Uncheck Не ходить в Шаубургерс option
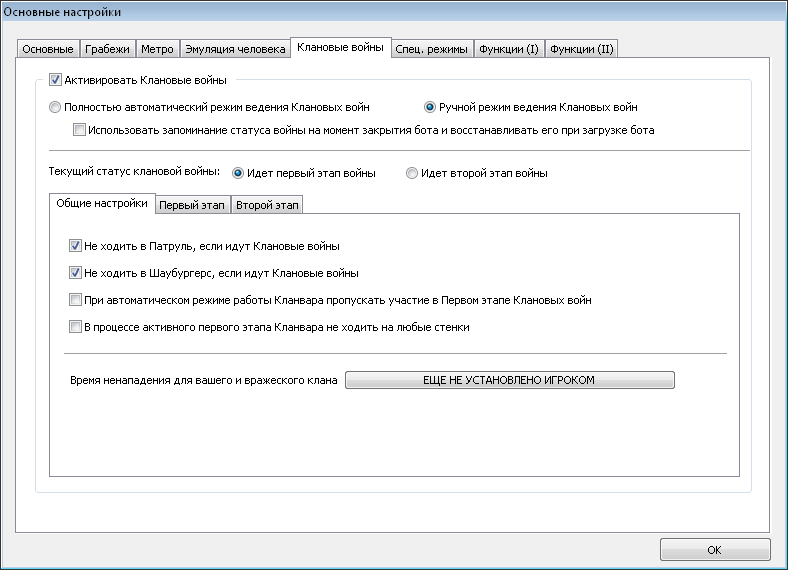788x570 pixels. click(75, 273)
